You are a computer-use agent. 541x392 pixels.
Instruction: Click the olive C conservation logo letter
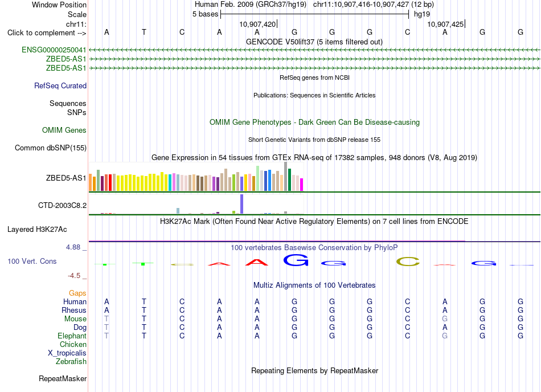click(x=408, y=262)
